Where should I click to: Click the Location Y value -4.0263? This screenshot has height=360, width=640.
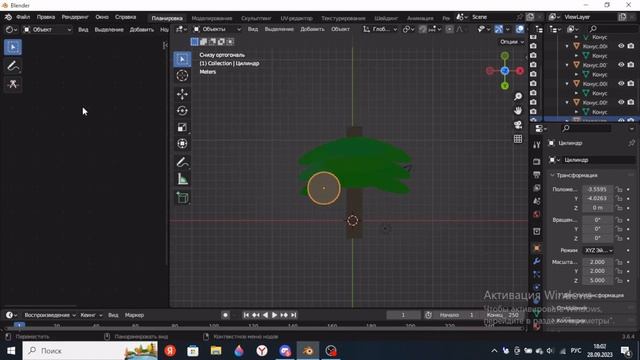pos(598,198)
